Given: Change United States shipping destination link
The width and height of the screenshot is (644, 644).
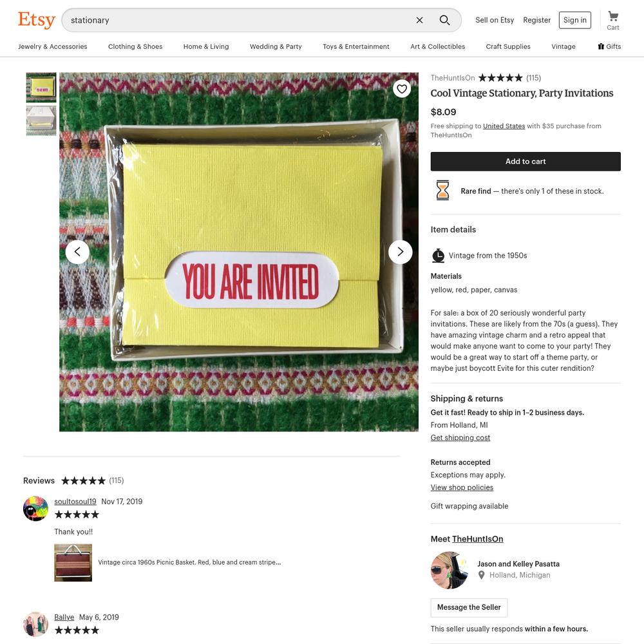Looking at the screenshot, I should click(x=504, y=126).
